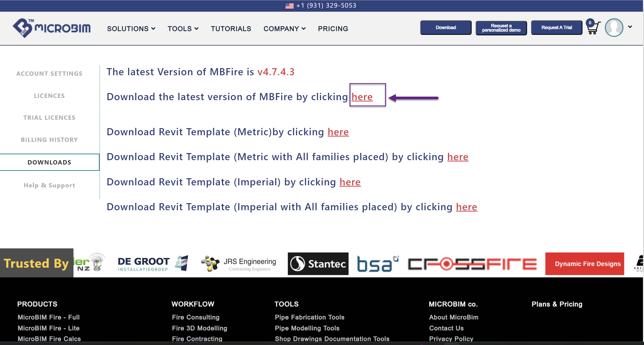Open MicroBIM Fire - Lite footer link
644x345 pixels.
tap(49, 328)
